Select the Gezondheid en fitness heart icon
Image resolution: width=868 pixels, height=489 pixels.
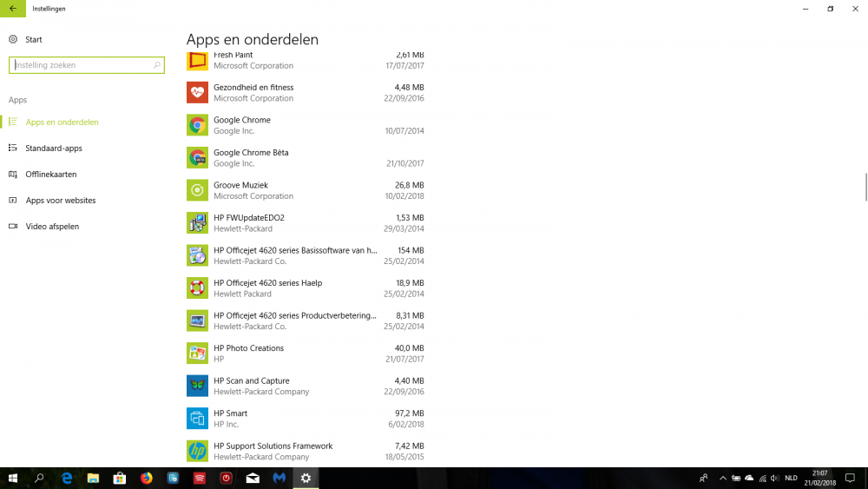197,92
